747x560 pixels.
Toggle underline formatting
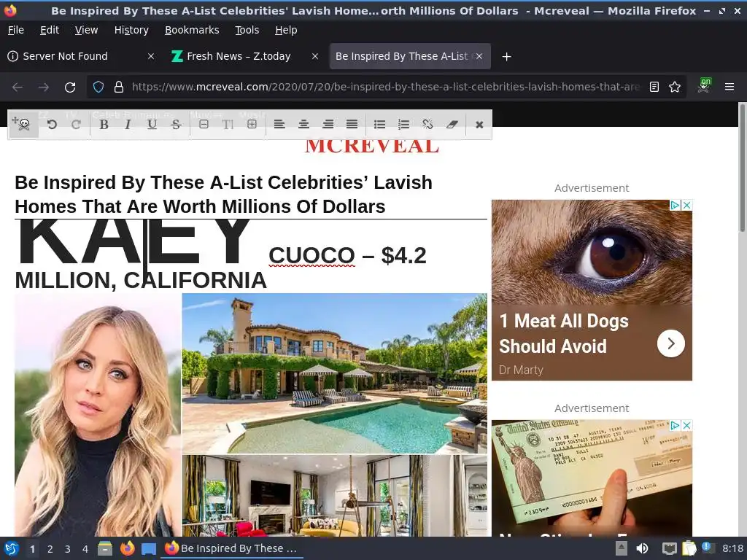(x=152, y=124)
